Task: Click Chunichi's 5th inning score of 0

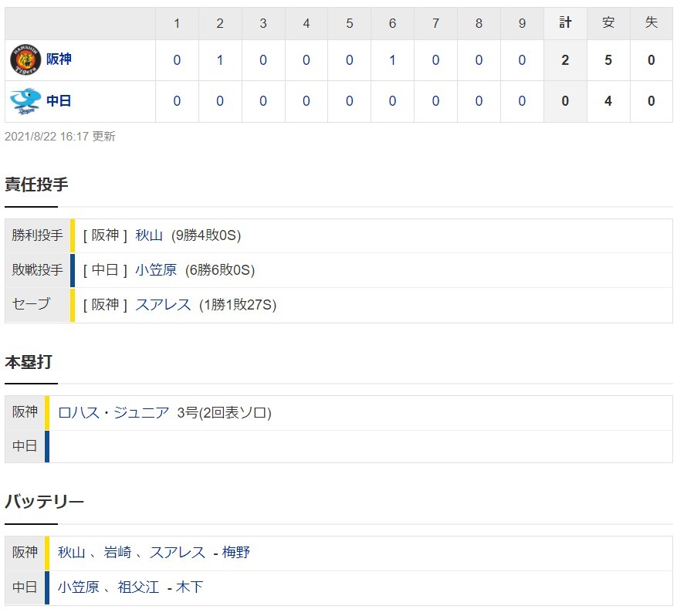Action: [x=349, y=101]
